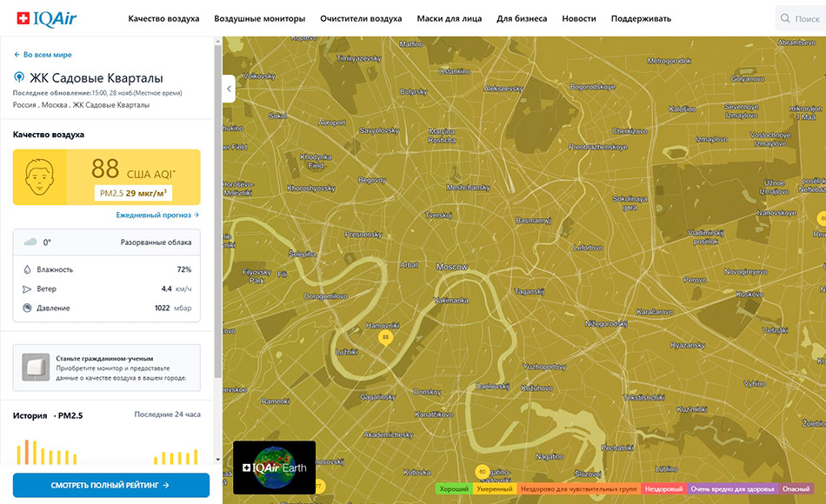Image resolution: width=826 pixels, height=504 pixels.
Task: Click the 'Давление' 1022 мбар row
Action: 107,308
